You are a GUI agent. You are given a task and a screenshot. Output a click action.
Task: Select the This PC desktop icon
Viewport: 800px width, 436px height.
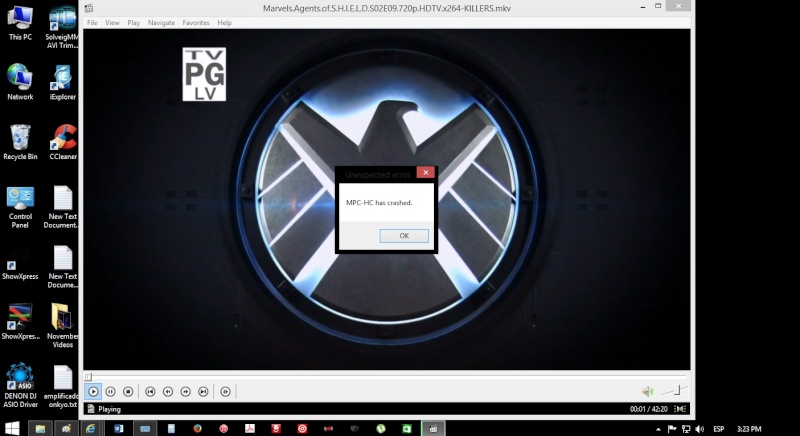point(20,23)
